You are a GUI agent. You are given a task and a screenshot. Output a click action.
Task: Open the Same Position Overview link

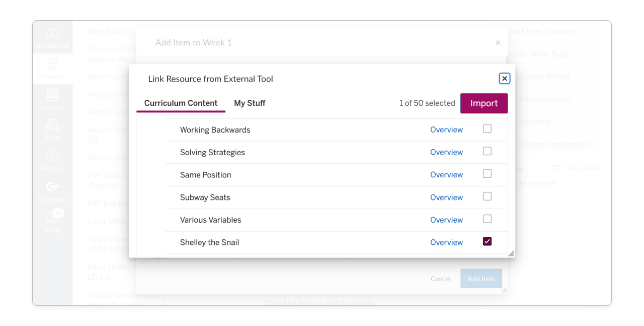tap(446, 174)
